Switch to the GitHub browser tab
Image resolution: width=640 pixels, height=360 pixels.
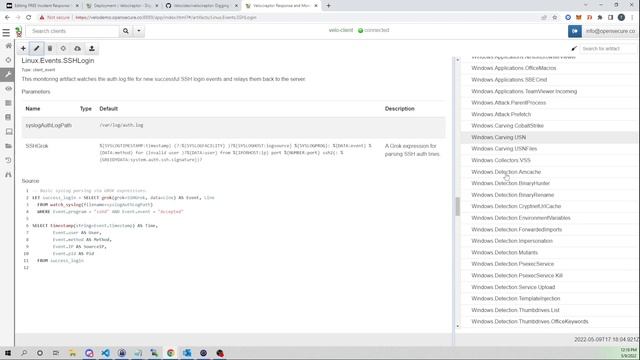[x=202, y=6]
